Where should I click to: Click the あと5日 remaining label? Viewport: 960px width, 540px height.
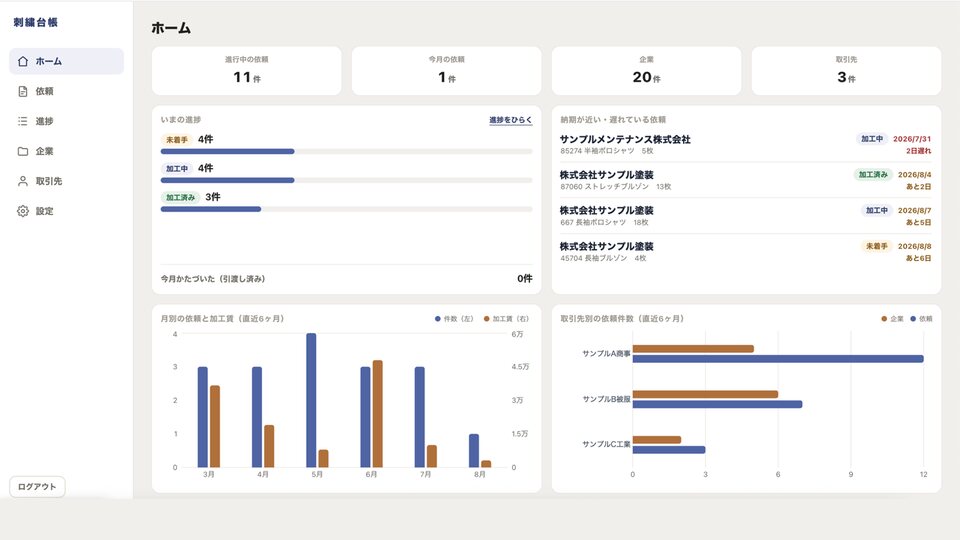point(918,222)
